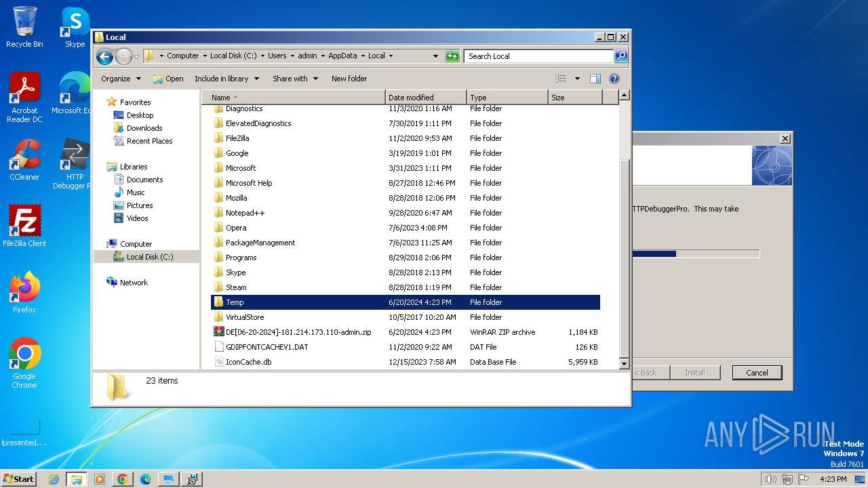The image size is (868, 488).
Task: Open the Recycle Bin desktop icon
Action: coord(24,27)
